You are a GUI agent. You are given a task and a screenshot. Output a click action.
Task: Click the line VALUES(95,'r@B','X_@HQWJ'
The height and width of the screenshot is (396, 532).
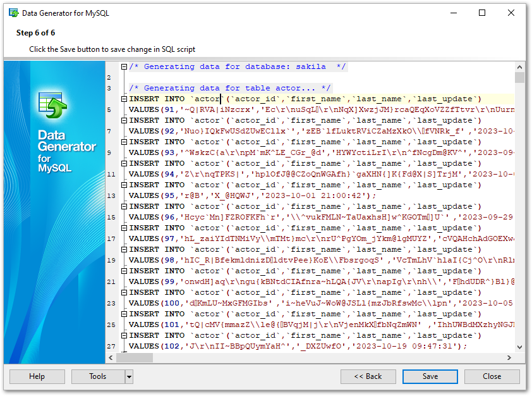point(253,195)
